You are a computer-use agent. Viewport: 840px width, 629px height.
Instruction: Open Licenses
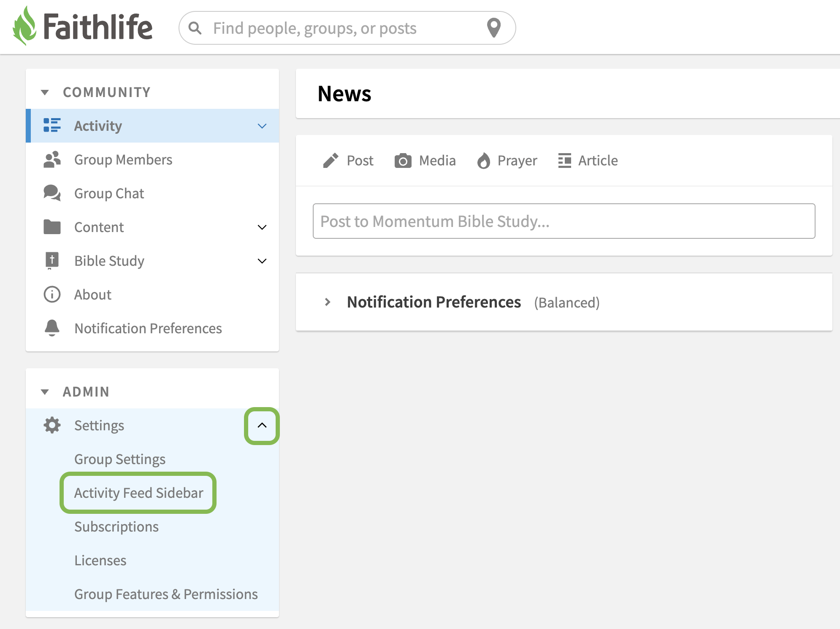point(100,560)
